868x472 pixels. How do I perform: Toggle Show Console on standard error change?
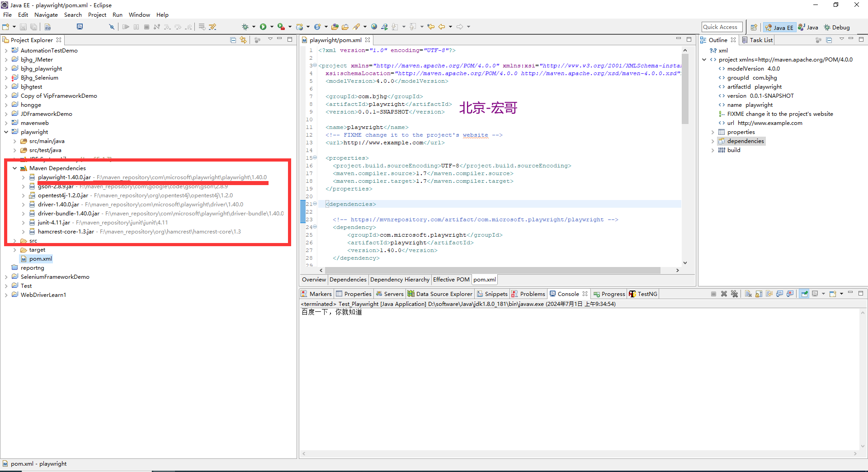coord(790,294)
